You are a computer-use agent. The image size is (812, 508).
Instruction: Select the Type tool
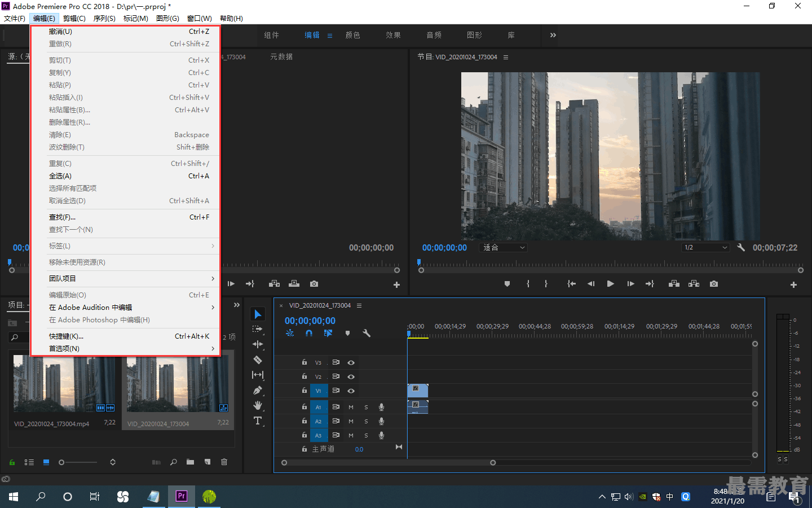coord(258,421)
